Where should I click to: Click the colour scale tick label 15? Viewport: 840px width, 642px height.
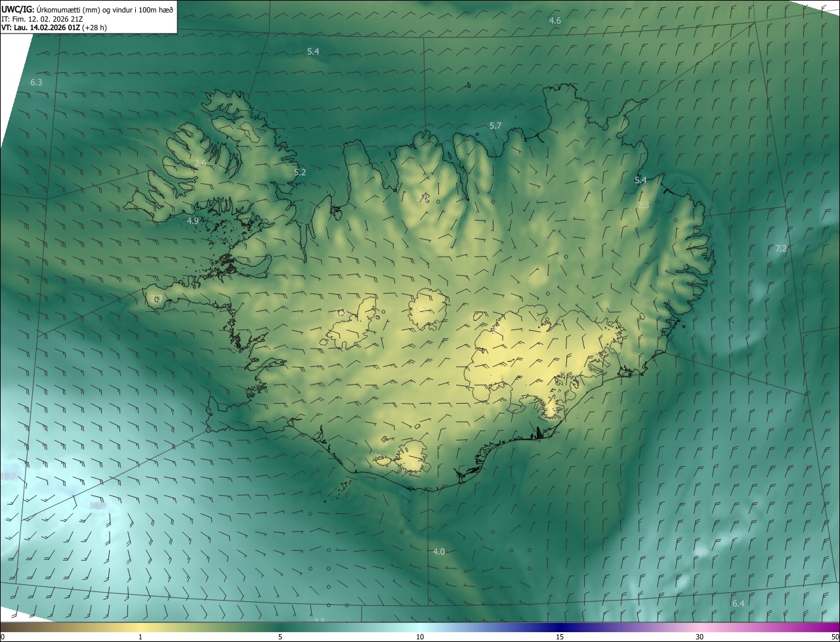point(560,637)
